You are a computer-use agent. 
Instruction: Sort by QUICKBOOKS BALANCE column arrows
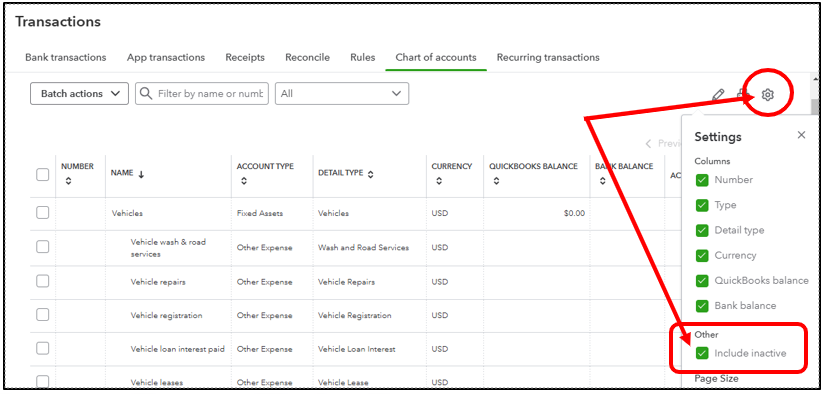[x=496, y=181]
